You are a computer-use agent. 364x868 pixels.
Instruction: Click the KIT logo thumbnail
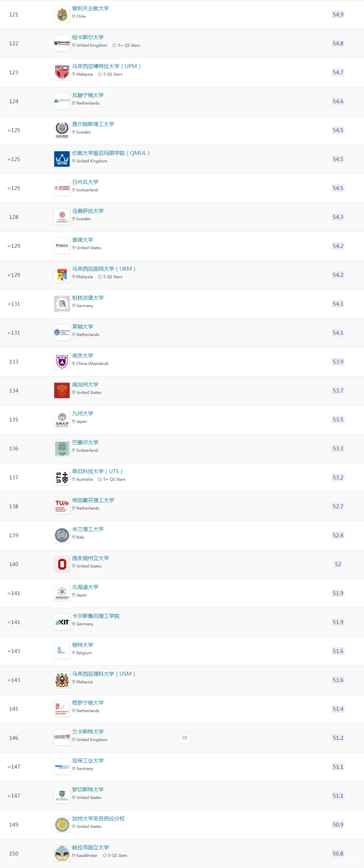click(62, 622)
